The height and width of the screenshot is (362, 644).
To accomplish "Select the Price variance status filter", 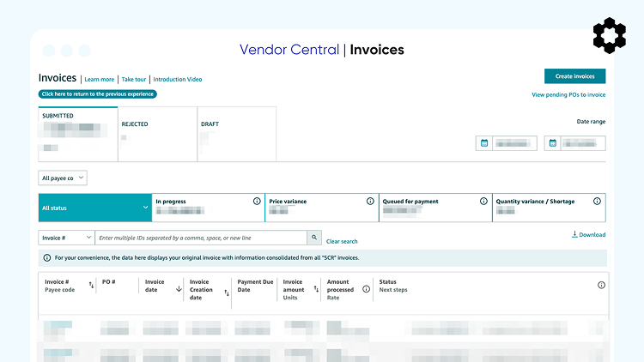I will 322,208.
